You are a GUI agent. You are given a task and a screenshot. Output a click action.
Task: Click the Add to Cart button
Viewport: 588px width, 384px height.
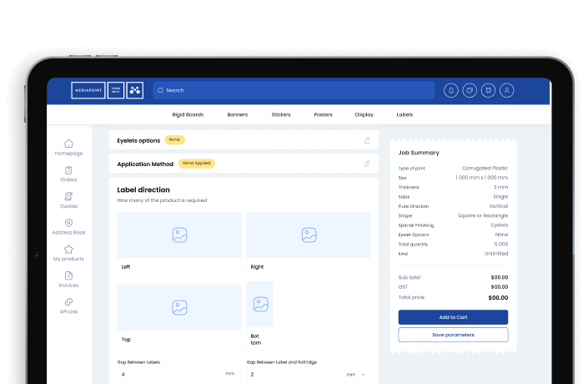[x=453, y=317]
